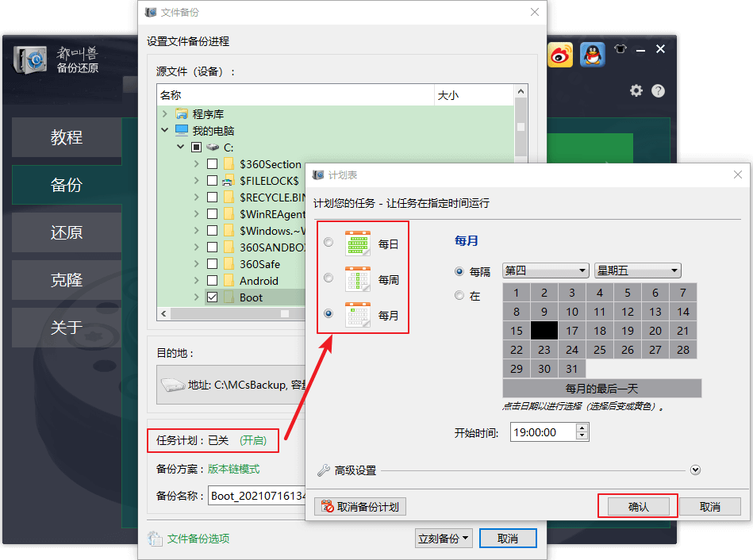Click the 每周 weekly calendar icon
753x560 pixels.
pos(358,279)
